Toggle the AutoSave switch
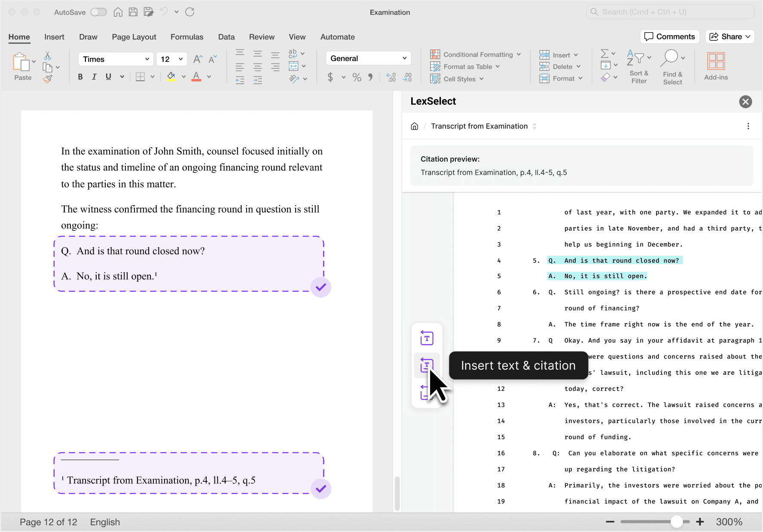The width and height of the screenshot is (763, 532). tap(98, 12)
